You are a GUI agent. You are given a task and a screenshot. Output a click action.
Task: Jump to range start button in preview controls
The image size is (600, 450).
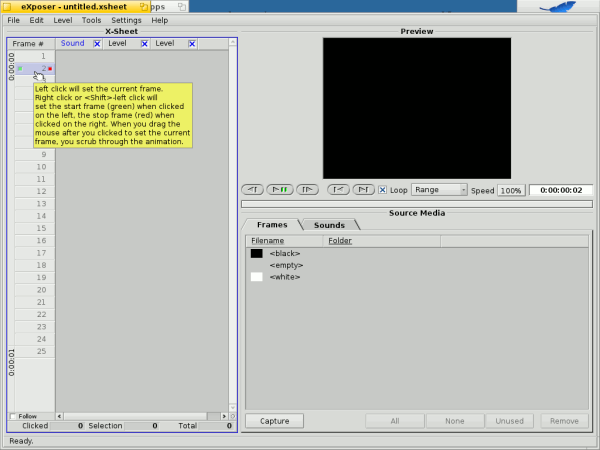click(339, 189)
